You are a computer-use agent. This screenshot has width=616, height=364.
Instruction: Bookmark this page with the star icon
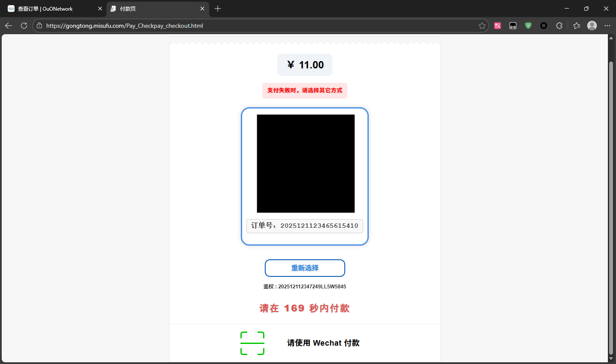(482, 26)
